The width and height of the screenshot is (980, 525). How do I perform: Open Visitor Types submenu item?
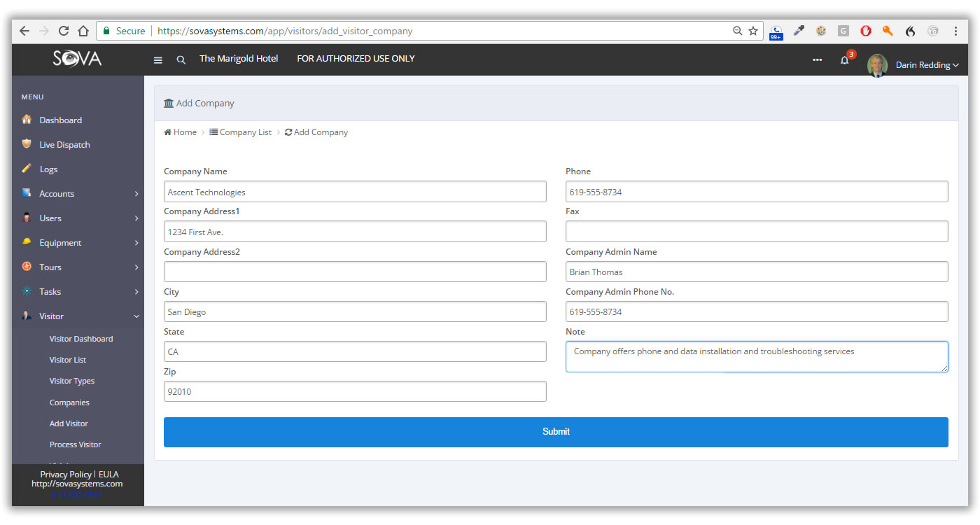pyautogui.click(x=72, y=381)
